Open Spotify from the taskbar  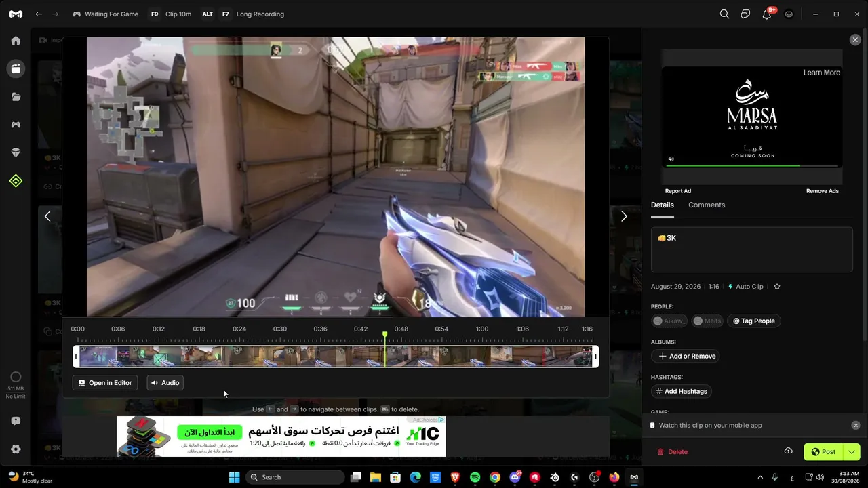[475, 477]
